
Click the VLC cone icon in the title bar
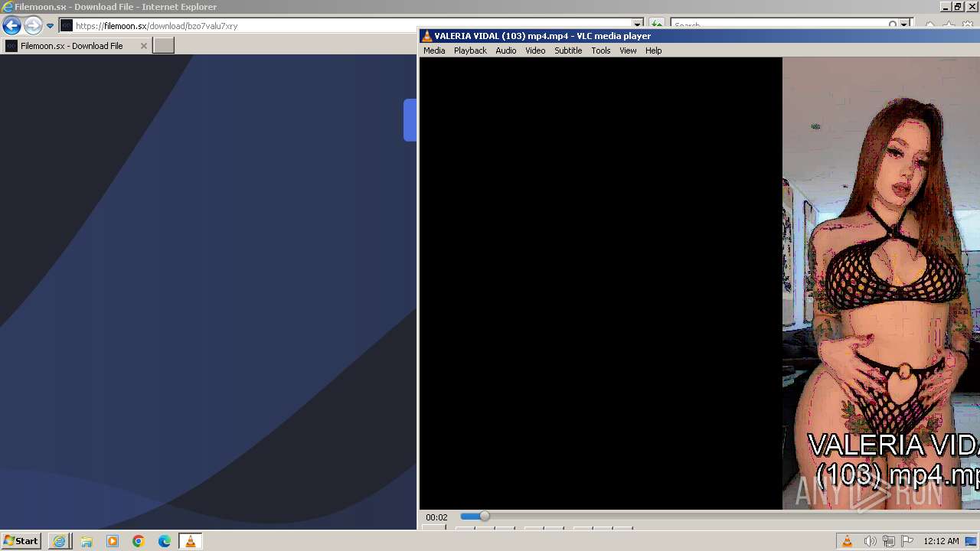[x=427, y=36]
